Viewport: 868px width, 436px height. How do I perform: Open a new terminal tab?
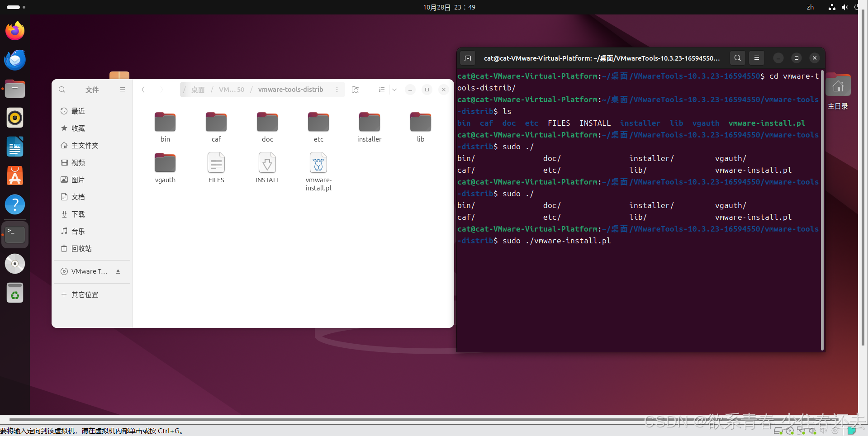click(468, 58)
